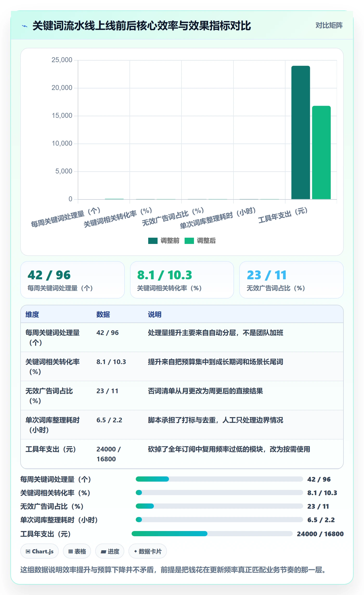This screenshot has height=595, width=364.
Task: Click the 每周关键词处理量 progress bar
Action: [x=219, y=479]
